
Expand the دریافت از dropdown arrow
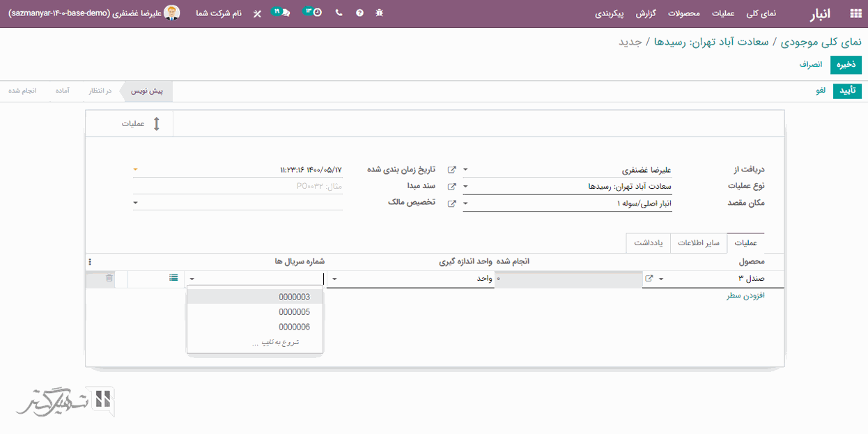[466, 169]
